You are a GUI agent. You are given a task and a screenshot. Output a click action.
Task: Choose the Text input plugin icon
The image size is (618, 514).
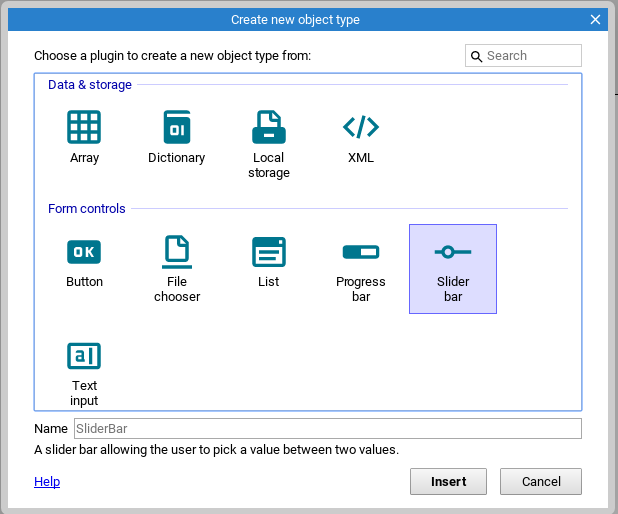(84, 356)
